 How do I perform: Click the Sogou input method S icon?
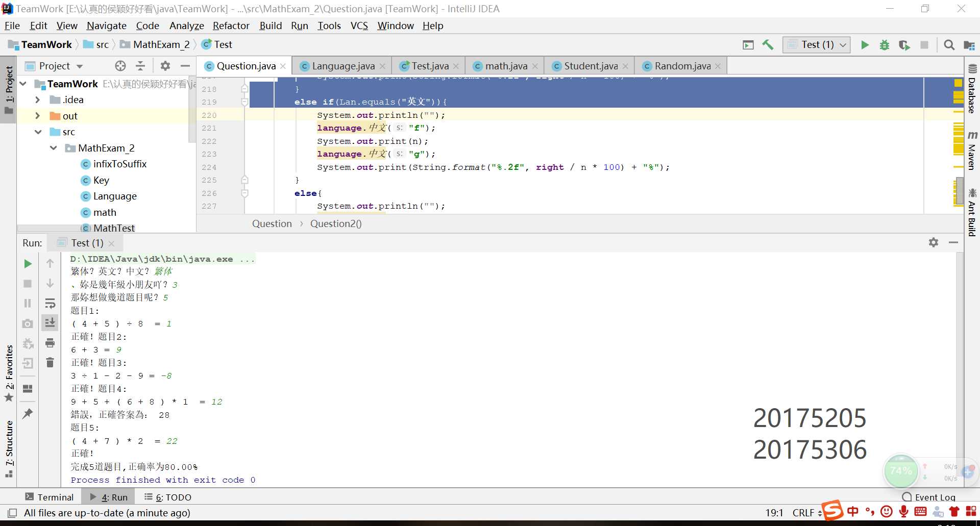(832, 511)
